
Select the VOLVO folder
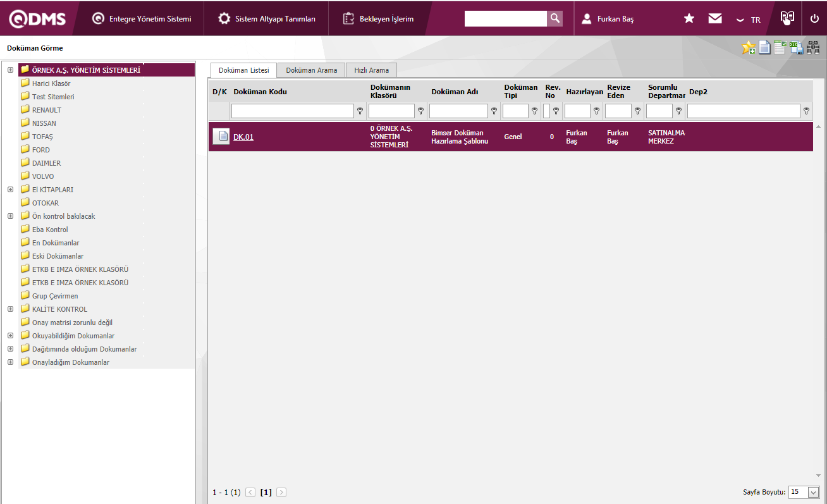[x=43, y=176]
